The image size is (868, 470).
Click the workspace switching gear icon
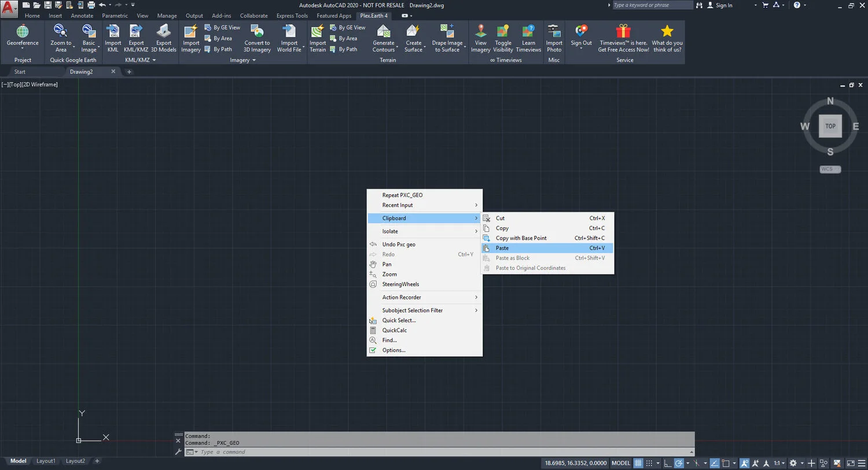(793, 463)
